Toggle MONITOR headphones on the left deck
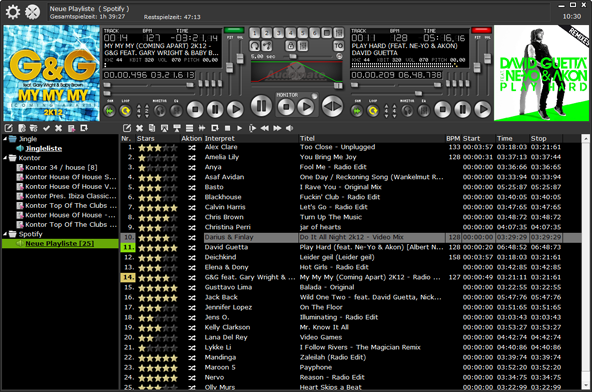This screenshot has height=392, width=592. pos(160,111)
